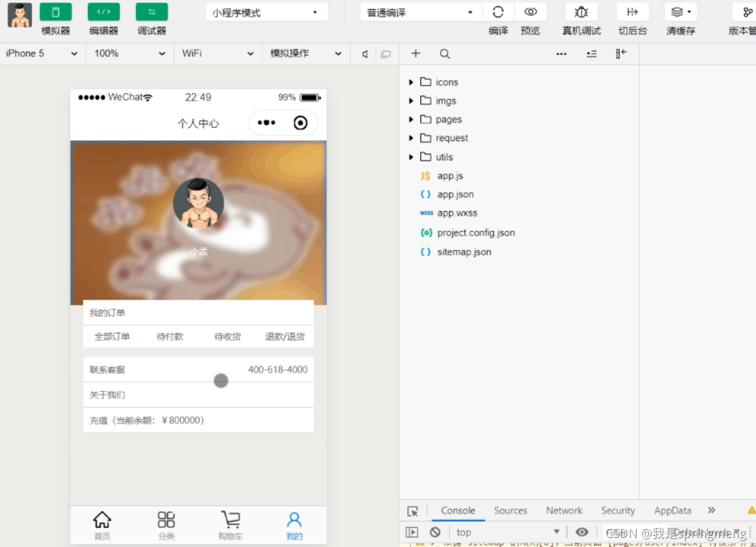Tap the 联系客服 row
Screen dimensions: 756x547
[198, 370]
